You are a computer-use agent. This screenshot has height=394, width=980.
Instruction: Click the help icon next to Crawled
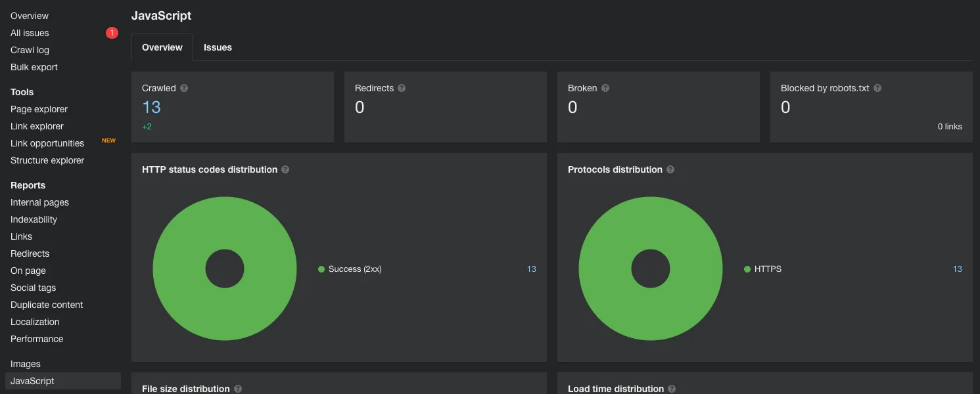click(x=184, y=88)
